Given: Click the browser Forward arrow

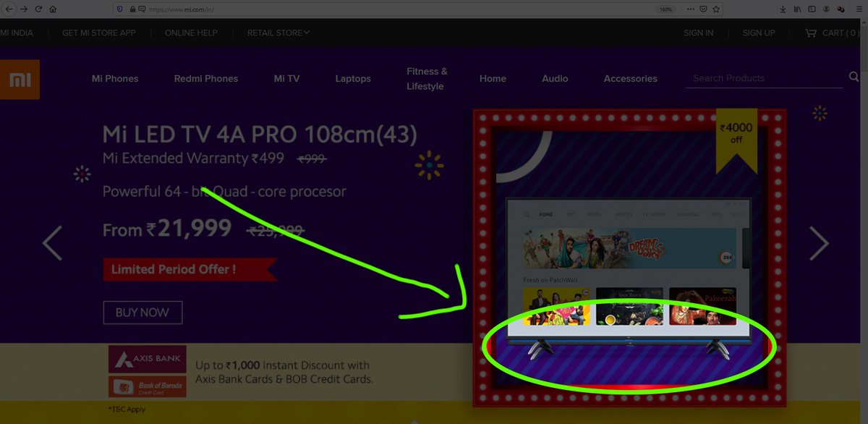Looking at the screenshot, I should coord(24,9).
